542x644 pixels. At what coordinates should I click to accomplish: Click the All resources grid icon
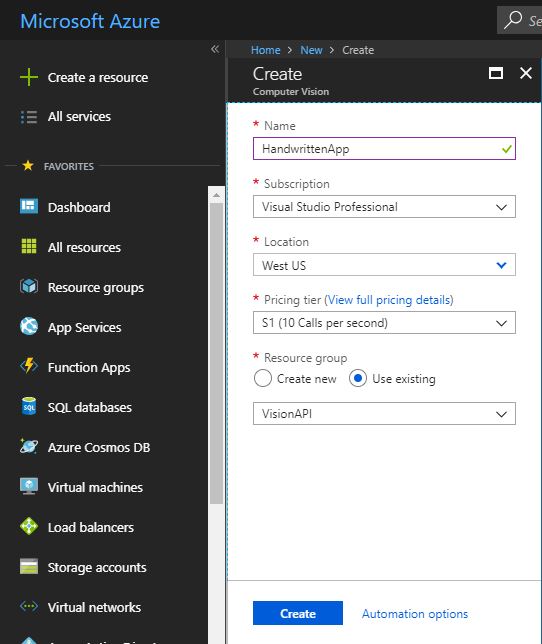click(29, 246)
